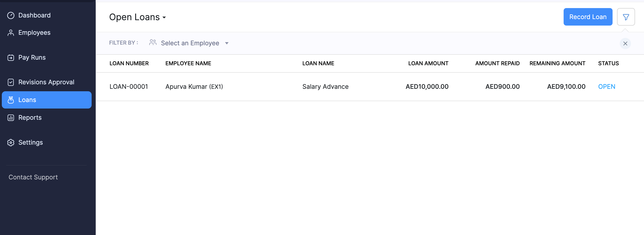Click the filter funnel icon

tap(626, 17)
